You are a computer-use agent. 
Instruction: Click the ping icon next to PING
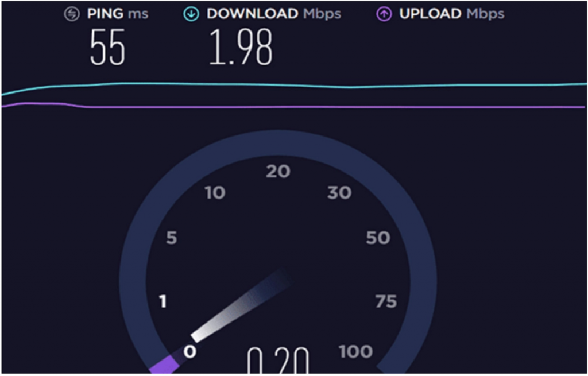[x=72, y=14]
